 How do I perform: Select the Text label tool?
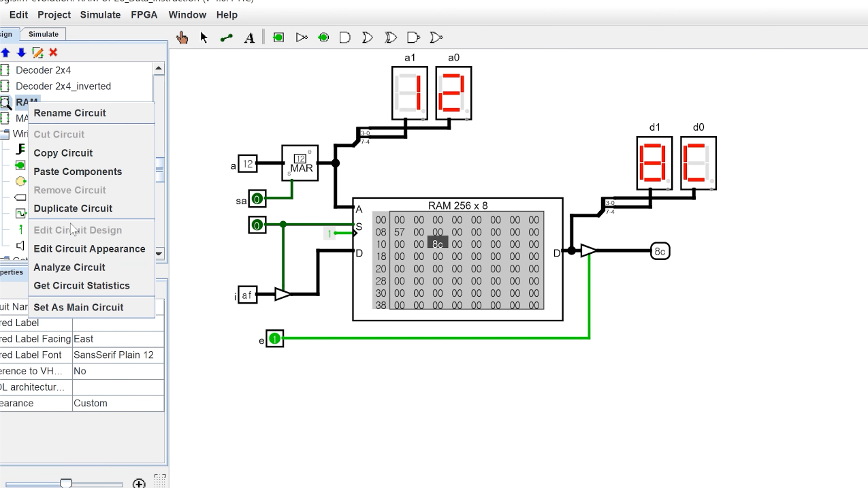pyautogui.click(x=249, y=38)
